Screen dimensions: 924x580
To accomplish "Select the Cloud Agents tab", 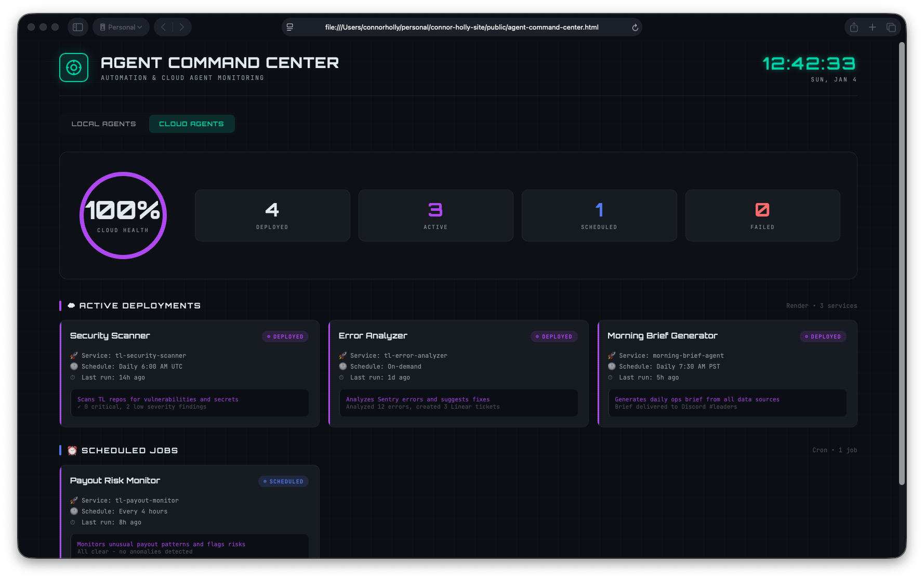I will point(192,124).
